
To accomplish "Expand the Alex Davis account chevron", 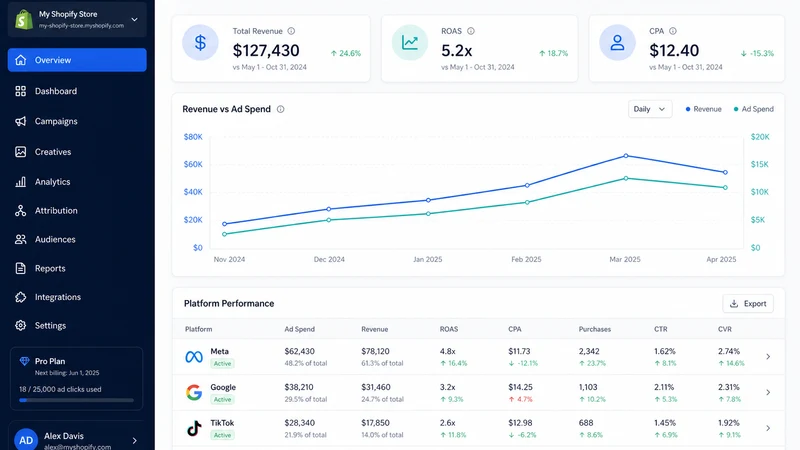I will pyautogui.click(x=135, y=440).
